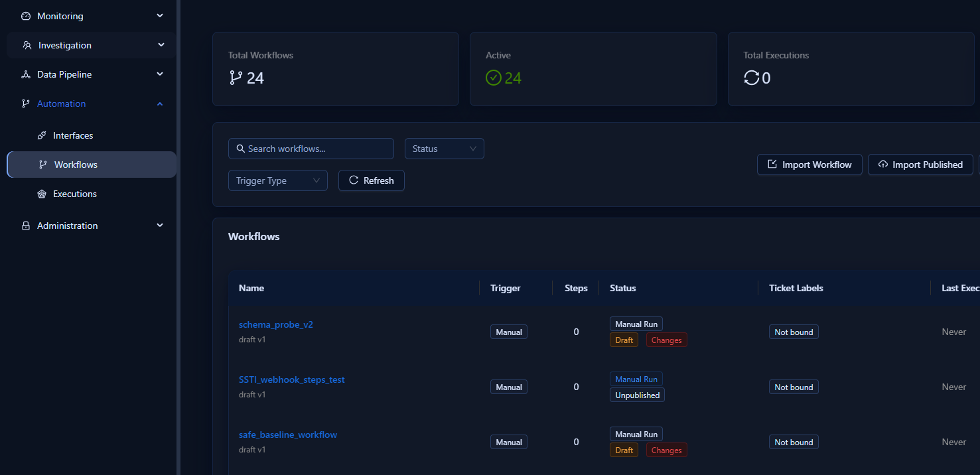This screenshot has height=475, width=980.
Task: Click the Investigation person-search icon
Action: (27, 45)
